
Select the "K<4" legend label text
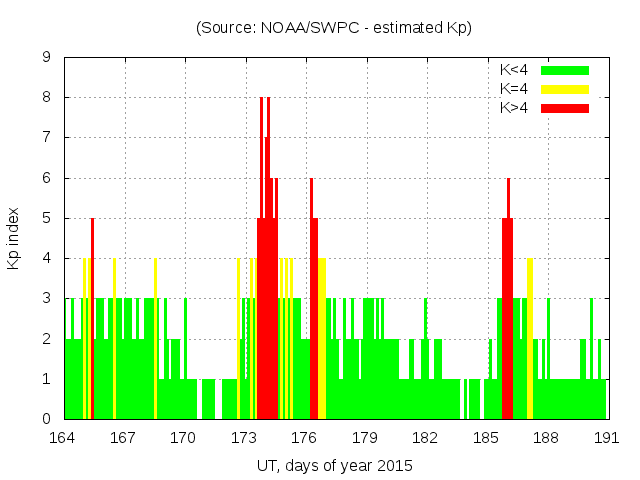(x=514, y=70)
